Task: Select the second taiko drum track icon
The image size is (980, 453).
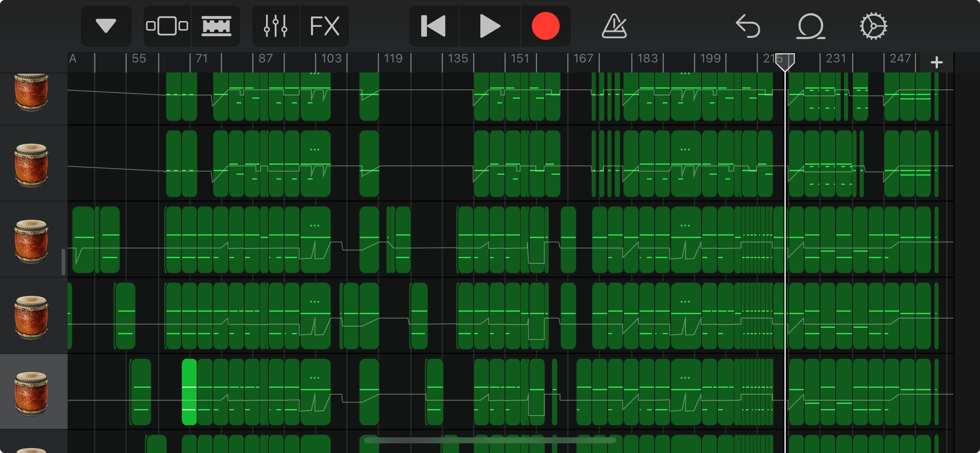Action: coord(31,165)
